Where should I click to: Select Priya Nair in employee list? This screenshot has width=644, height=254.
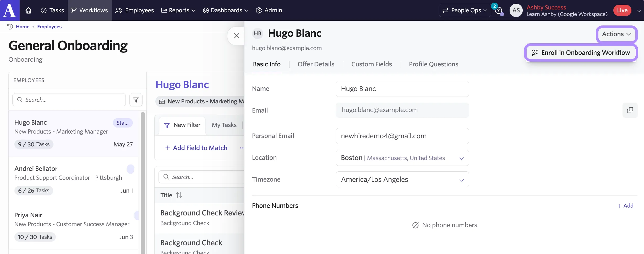74,226
